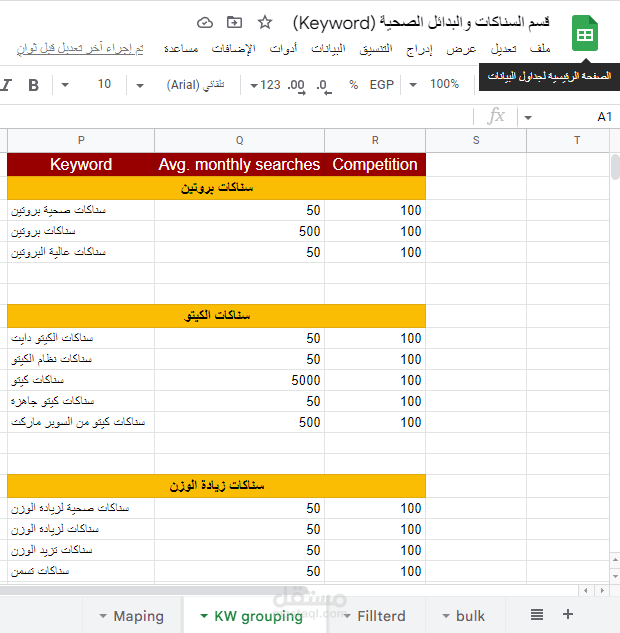Click decrease decimal places button
This screenshot has width=620, height=633.
[323, 86]
